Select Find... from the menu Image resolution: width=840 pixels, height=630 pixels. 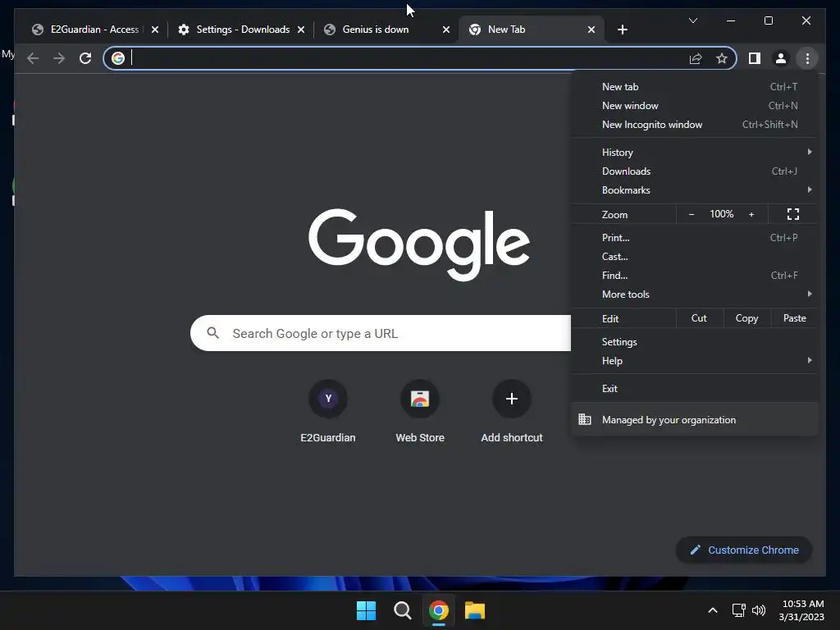click(694, 276)
